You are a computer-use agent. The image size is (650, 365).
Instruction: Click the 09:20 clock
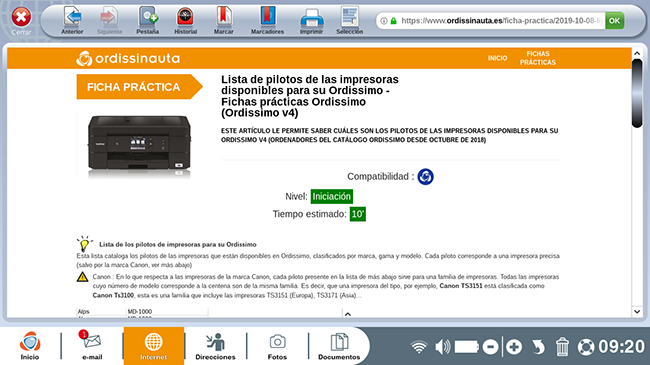coord(621,347)
